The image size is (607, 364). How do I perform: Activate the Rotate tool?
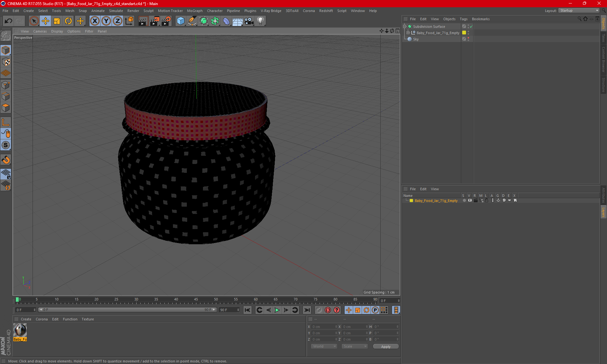click(68, 21)
